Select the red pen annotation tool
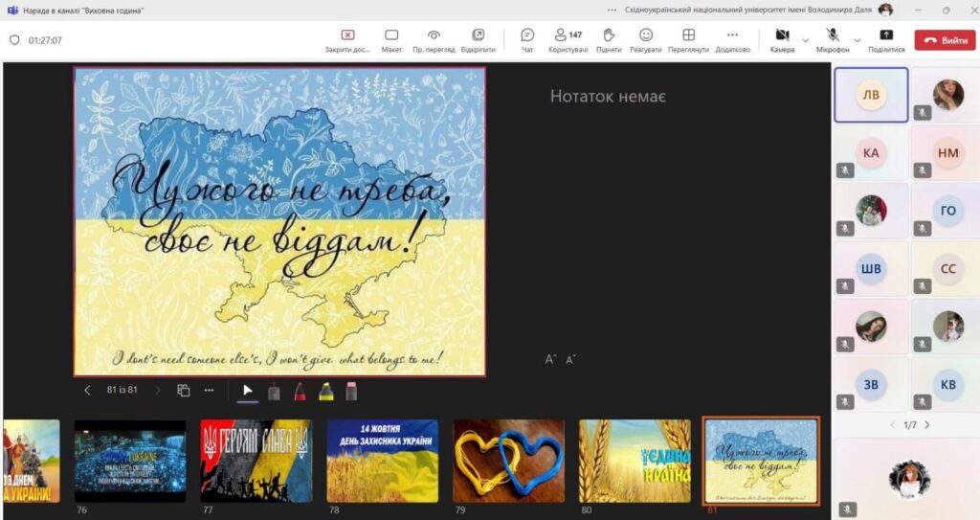This screenshot has height=520, width=980. (300, 391)
